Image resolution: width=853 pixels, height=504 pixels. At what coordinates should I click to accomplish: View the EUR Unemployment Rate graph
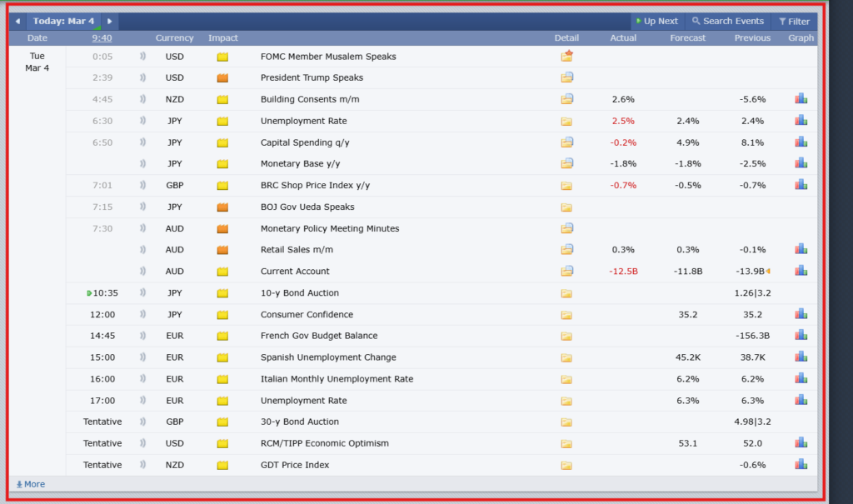click(x=801, y=400)
